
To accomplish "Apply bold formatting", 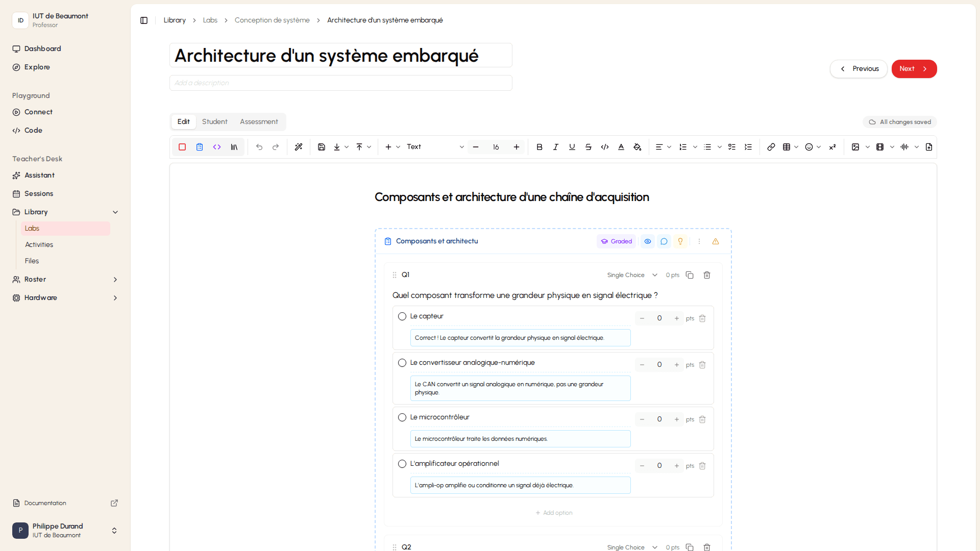I will (x=540, y=147).
